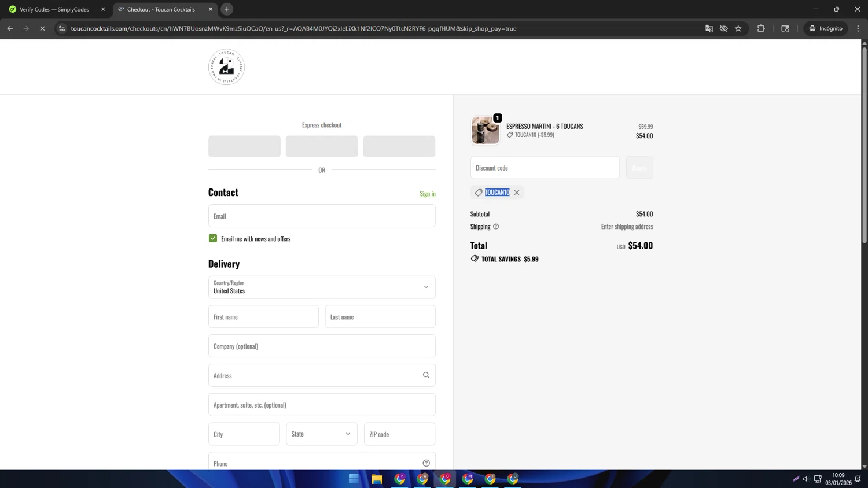Switch to the Verify Codes — SimplyCodes tab
The image size is (868, 488).
56,9
